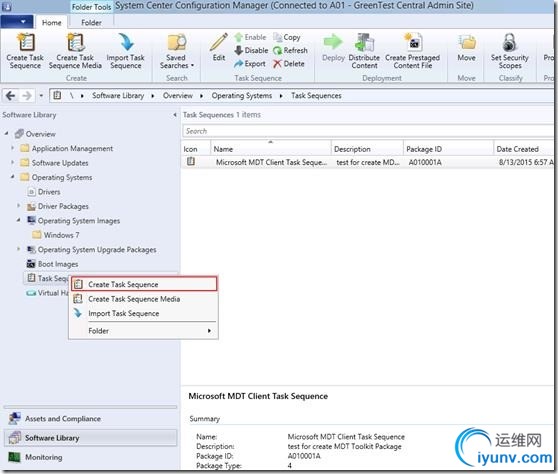Sort by Name column header
The image size is (558, 474).
pyautogui.click(x=270, y=149)
